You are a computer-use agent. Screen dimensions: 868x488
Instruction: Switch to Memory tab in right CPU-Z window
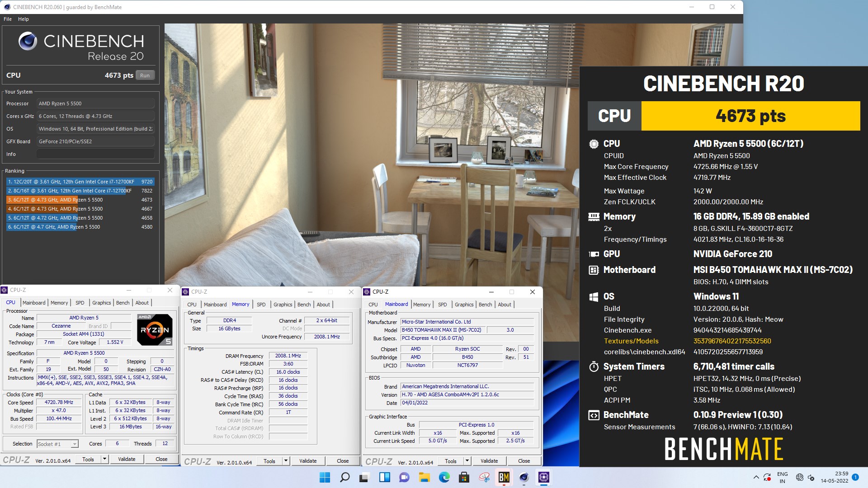tap(422, 305)
